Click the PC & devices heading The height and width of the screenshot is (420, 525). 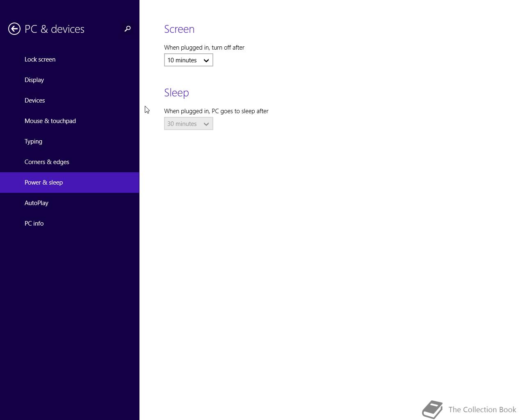tap(55, 29)
